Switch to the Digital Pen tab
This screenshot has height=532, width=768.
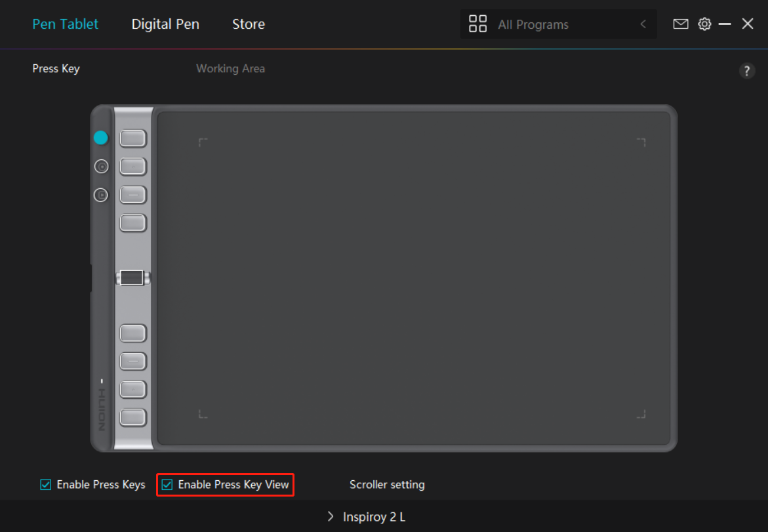pos(165,24)
